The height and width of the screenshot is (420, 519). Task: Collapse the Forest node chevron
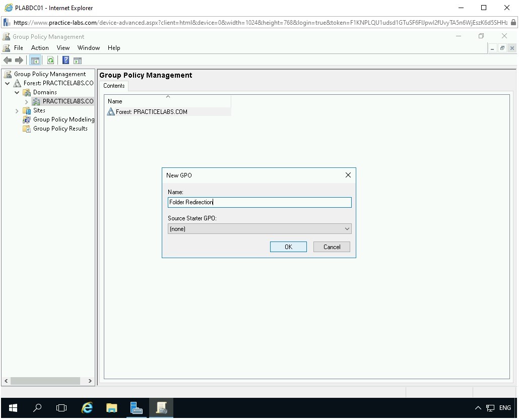click(x=7, y=83)
